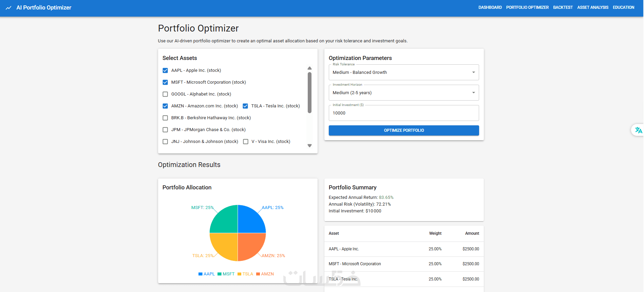This screenshot has height=292, width=644.
Task: Navigate to the Education page
Action: pyautogui.click(x=623, y=7)
